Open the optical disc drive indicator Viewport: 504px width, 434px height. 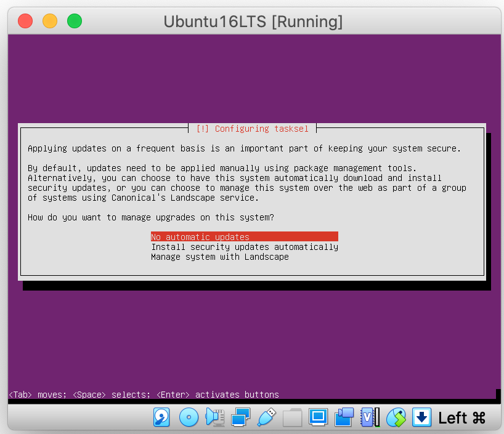point(189,417)
